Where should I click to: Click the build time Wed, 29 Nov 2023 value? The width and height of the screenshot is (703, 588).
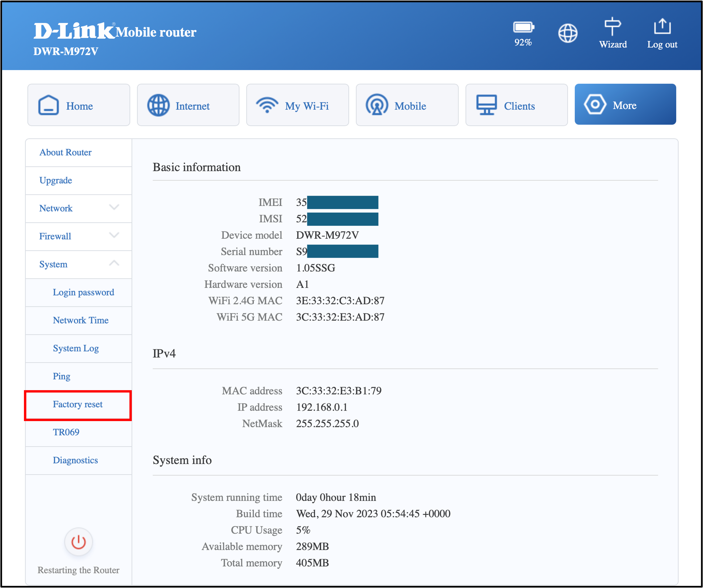[x=373, y=514]
